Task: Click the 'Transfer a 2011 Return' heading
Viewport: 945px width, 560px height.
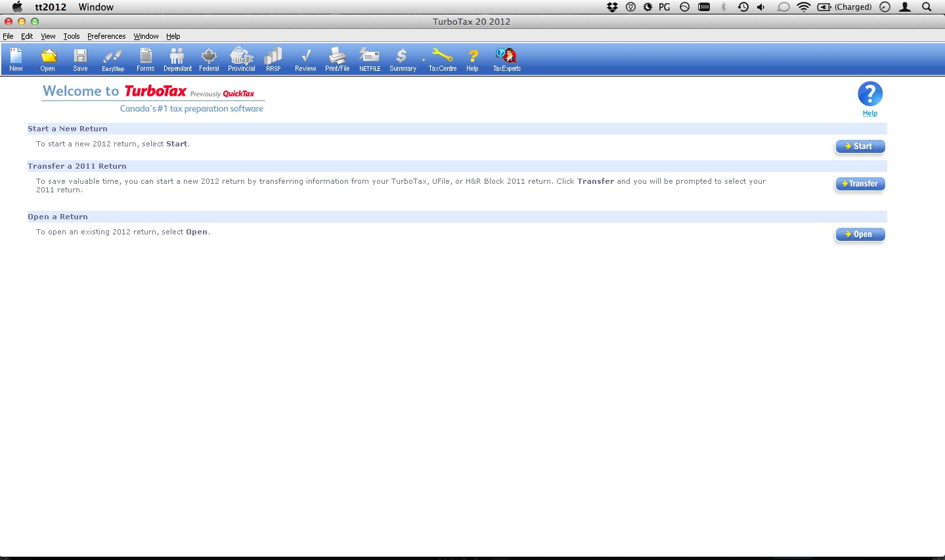Action: [77, 166]
